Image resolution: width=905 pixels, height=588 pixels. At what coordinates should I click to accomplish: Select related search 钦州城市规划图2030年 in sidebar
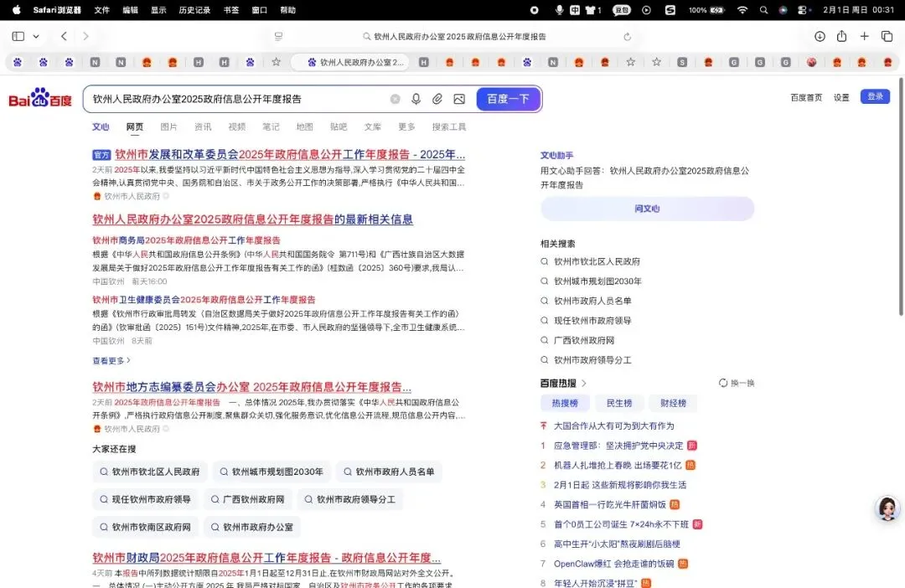[x=597, y=281]
